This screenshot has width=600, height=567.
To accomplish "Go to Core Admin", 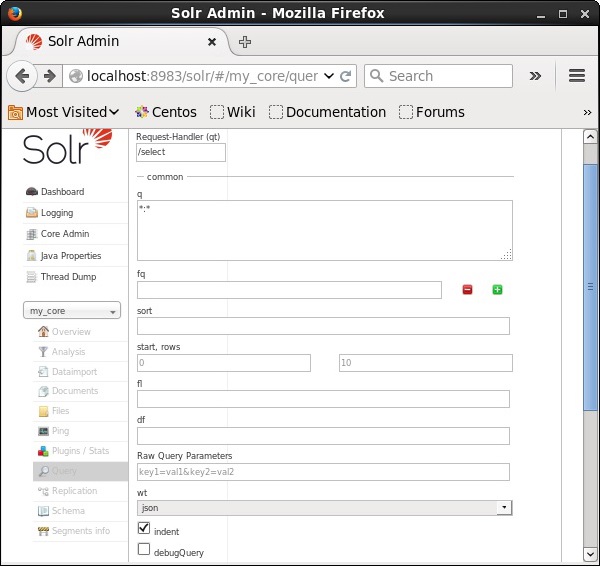I will [64, 234].
